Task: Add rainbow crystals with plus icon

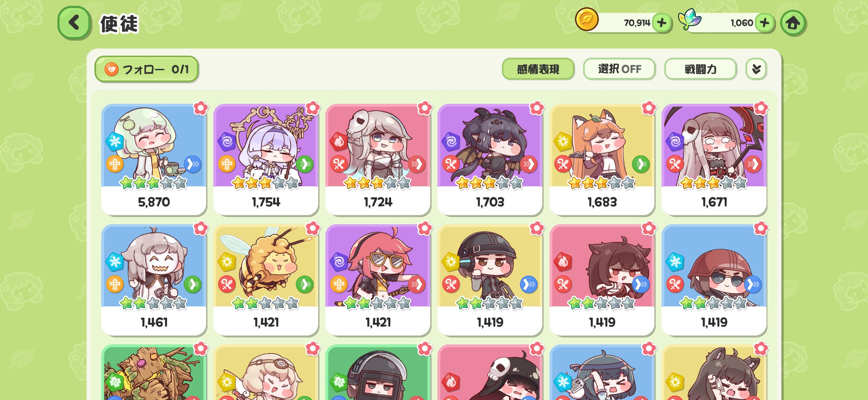Action: pyautogui.click(x=764, y=23)
